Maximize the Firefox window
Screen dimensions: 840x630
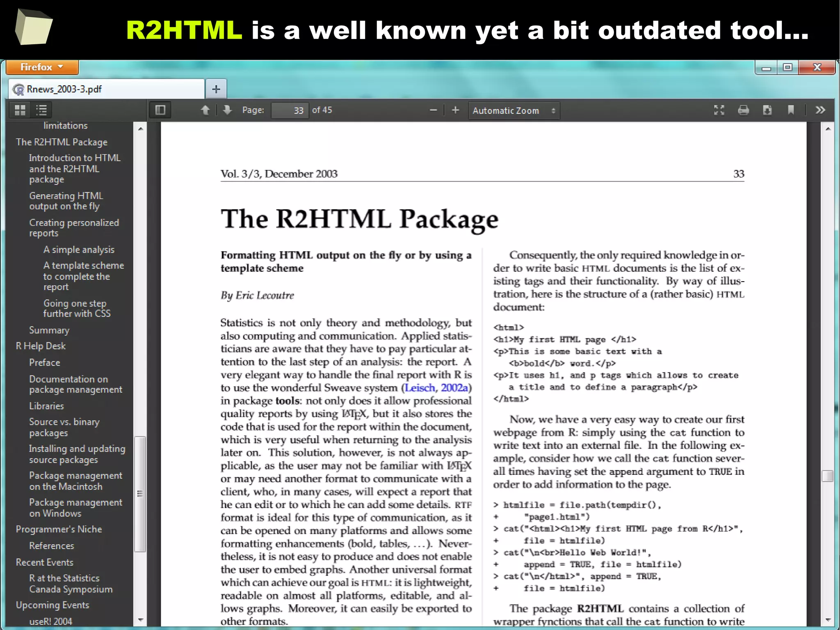click(x=787, y=68)
